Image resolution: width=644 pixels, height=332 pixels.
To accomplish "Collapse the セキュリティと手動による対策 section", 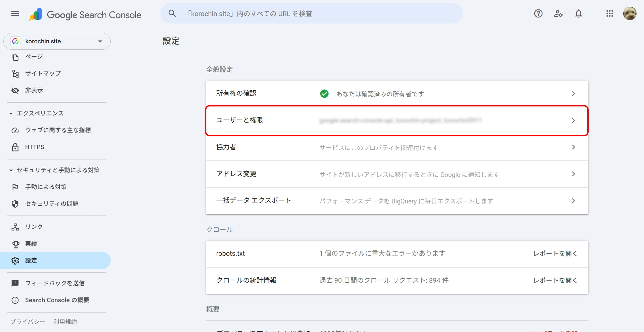I will tap(11, 170).
